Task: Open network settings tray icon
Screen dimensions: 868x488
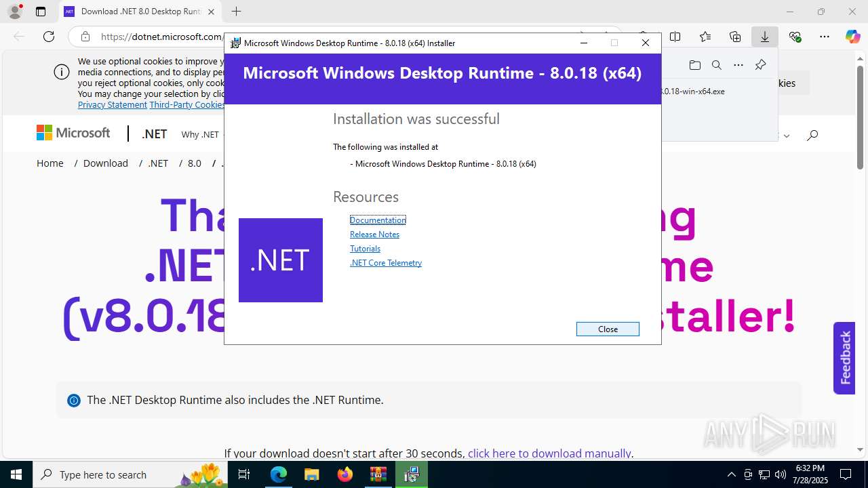Action: 764,474
